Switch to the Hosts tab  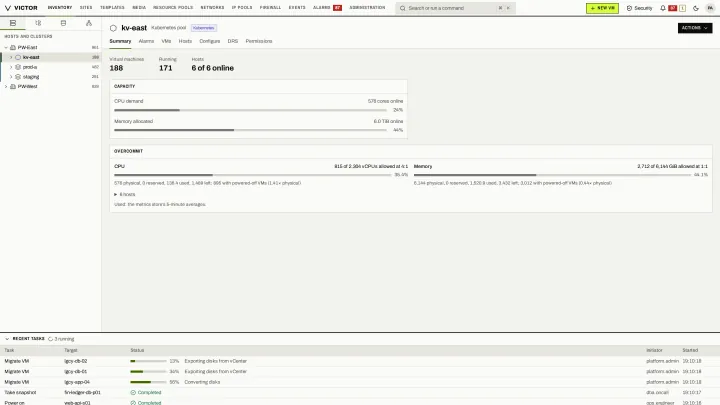[x=185, y=41]
